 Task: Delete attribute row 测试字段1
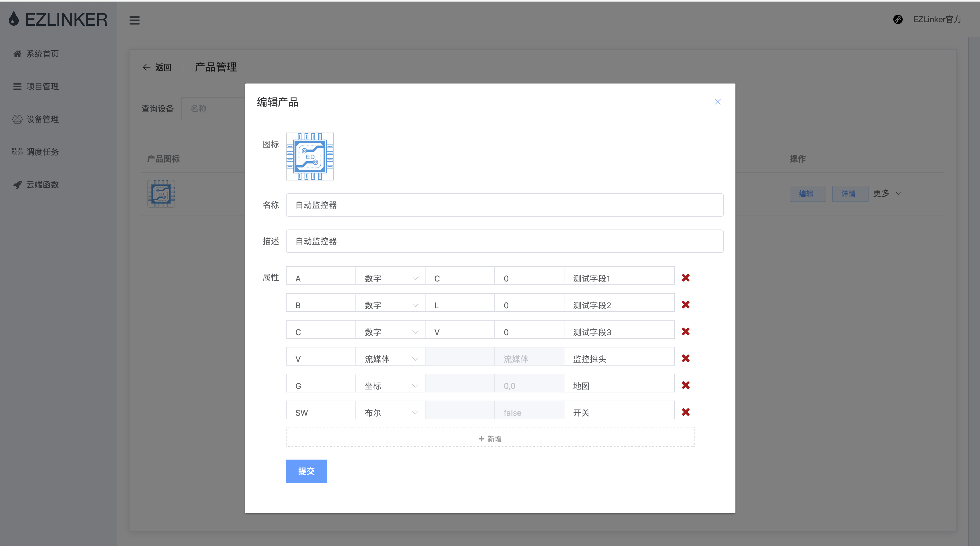[x=686, y=278]
